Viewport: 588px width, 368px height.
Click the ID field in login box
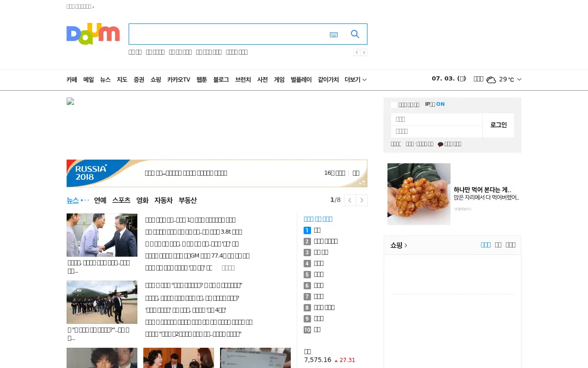(x=436, y=119)
